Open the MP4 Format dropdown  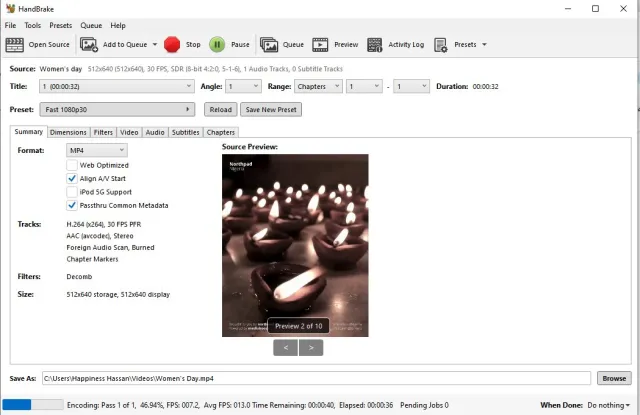97,150
